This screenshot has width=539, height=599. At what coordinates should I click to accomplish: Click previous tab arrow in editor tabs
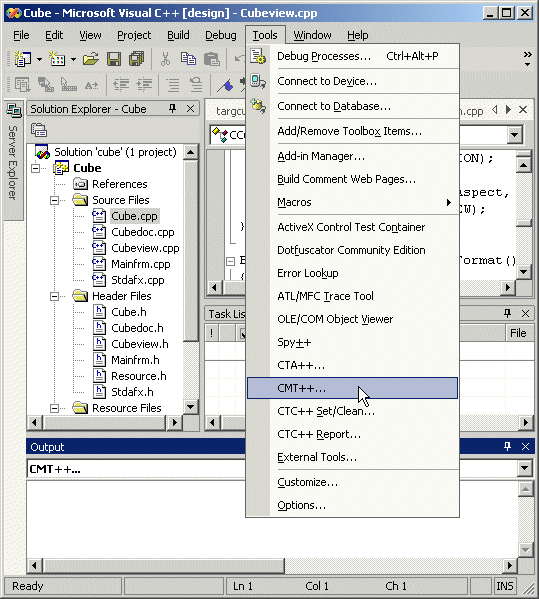click(495, 110)
